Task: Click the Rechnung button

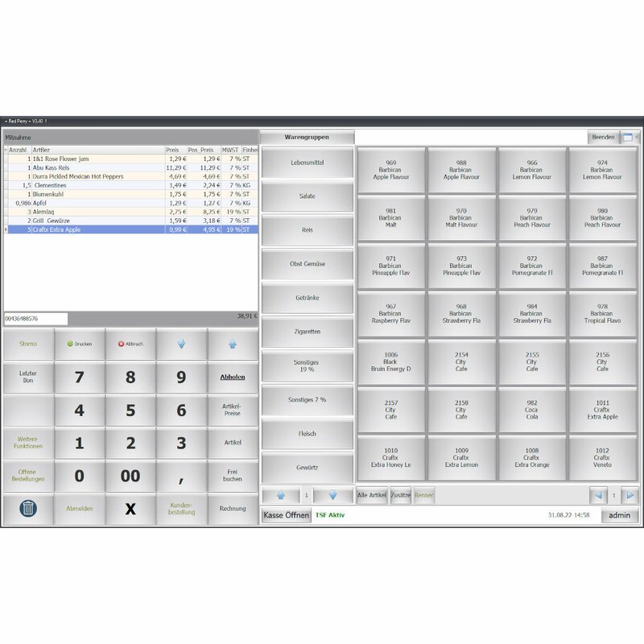Action: [x=233, y=509]
